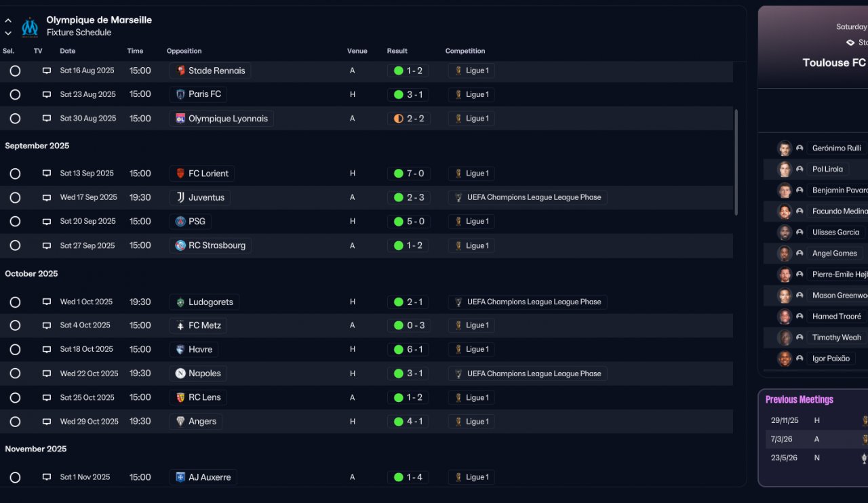Open the RC Strasbourg opposition link
Image resolution: width=868 pixels, height=503 pixels.
(216, 245)
